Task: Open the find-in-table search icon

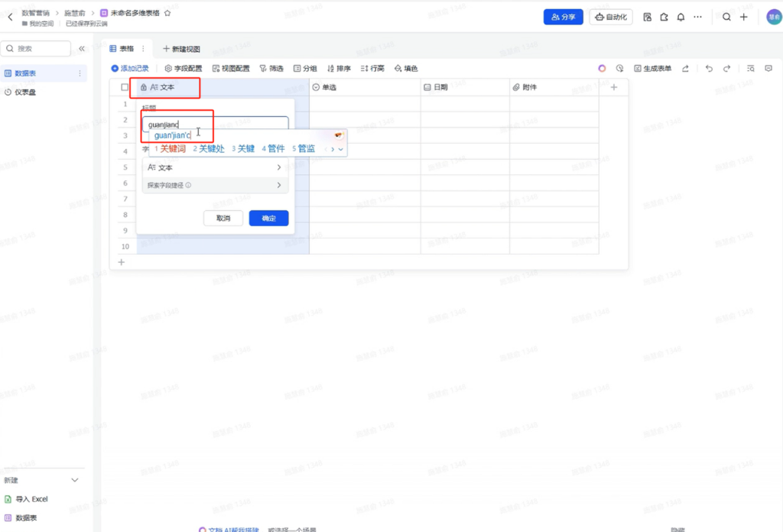Action: click(x=751, y=68)
